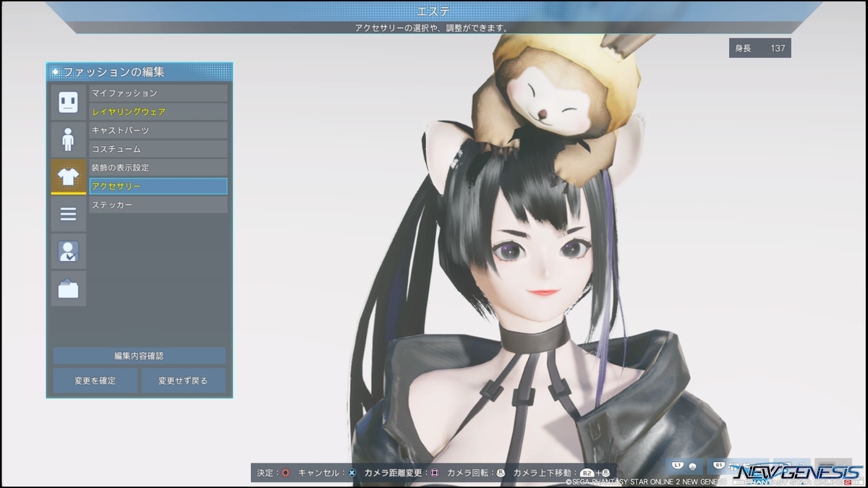The height and width of the screenshot is (488, 868).
Task: Open the folder save/load category icon
Action: pyautogui.click(x=68, y=289)
